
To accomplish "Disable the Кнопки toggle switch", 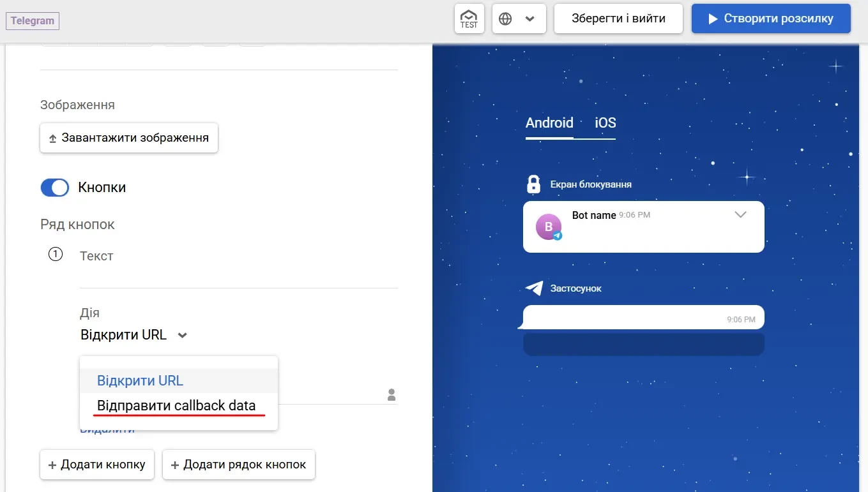I will (x=54, y=187).
